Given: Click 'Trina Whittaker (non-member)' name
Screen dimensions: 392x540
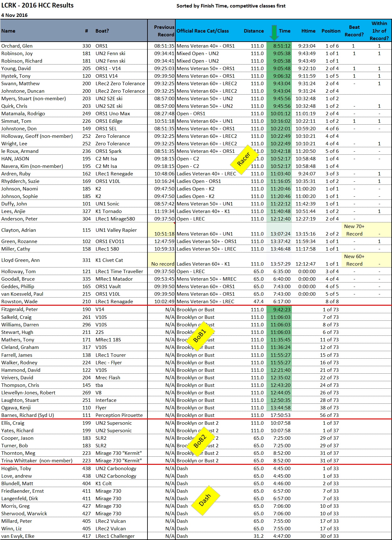Looking at the screenshot, I should 37,460.
